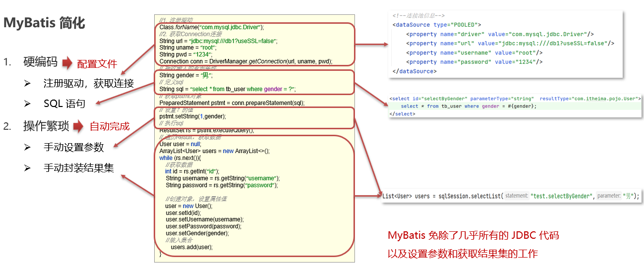Screen dimensions: 644x265
Task: Click the MyBatis 简化 slide title
Action: click(45, 23)
